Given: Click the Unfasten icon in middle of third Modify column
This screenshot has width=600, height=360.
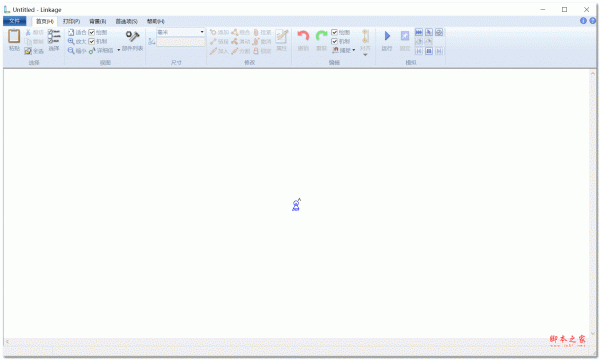Looking at the screenshot, I should 256,41.
